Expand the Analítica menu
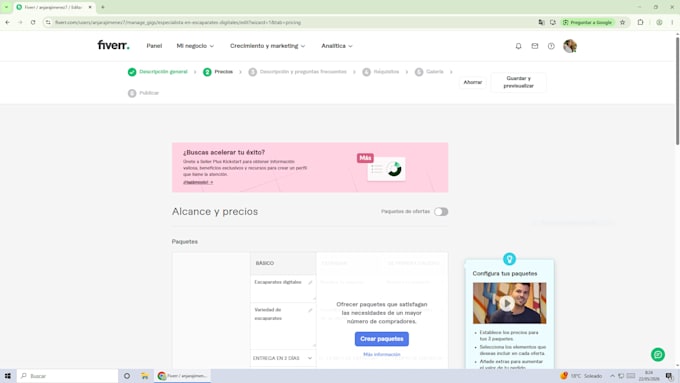 click(337, 46)
